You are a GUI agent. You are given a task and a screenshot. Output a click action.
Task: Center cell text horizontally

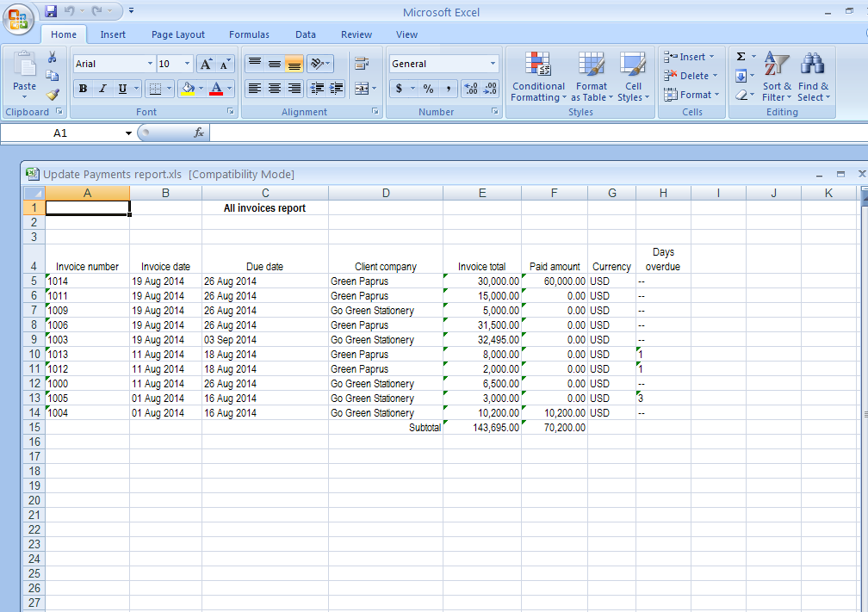[275, 89]
